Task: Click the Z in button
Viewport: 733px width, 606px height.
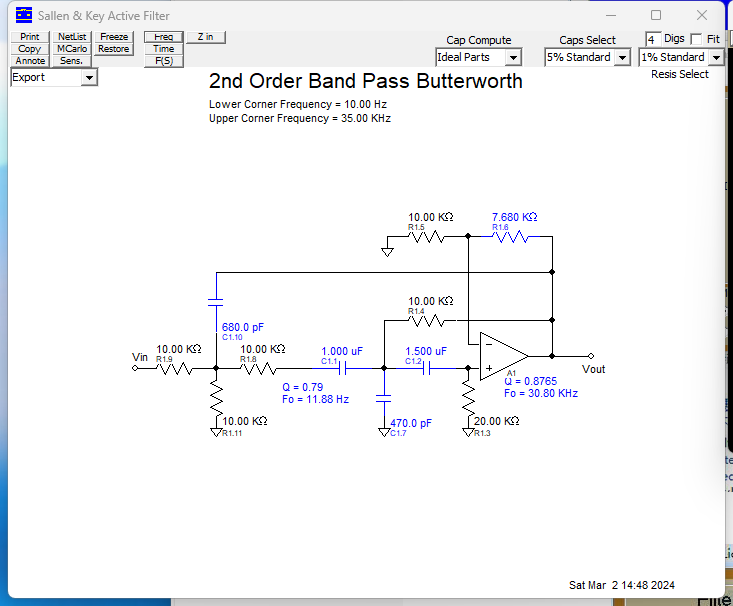Action: 206,37
